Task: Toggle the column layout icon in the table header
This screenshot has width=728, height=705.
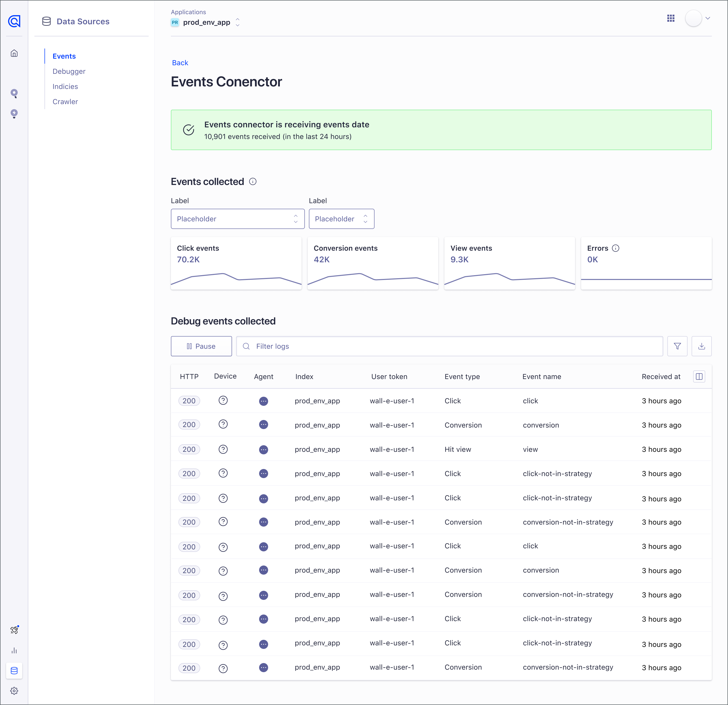Action: (x=699, y=376)
